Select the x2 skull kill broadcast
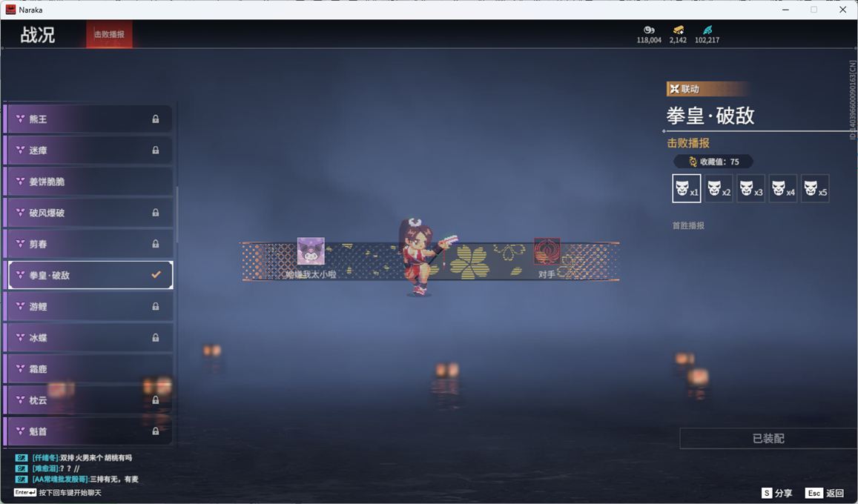Screen dimensions: 858x504 click(x=719, y=188)
